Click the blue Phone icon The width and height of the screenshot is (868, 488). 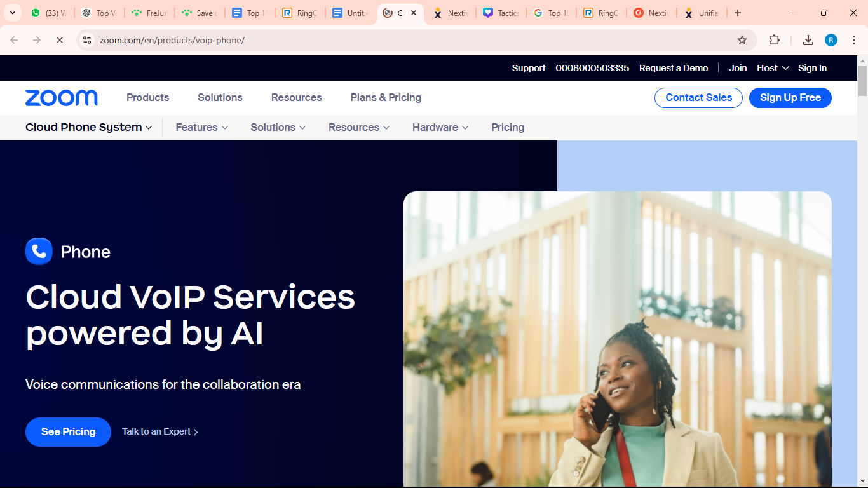(39, 252)
